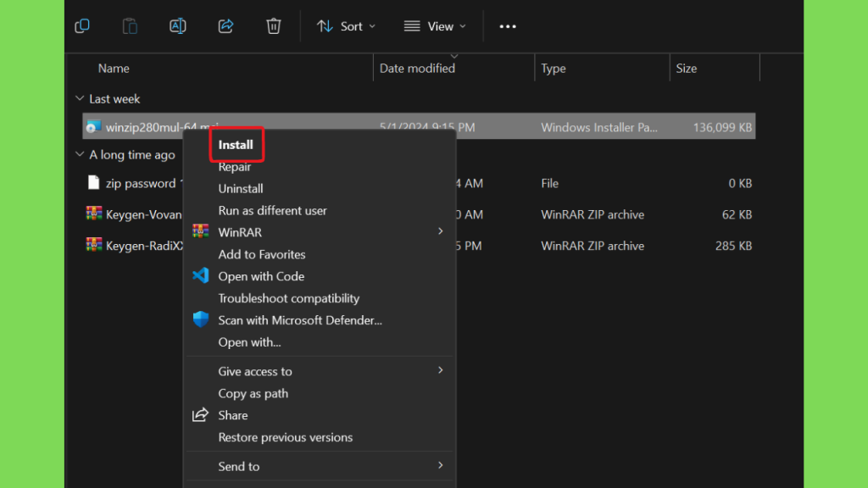Click the Copy icon in toolbar
868x488 pixels.
pos(82,26)
